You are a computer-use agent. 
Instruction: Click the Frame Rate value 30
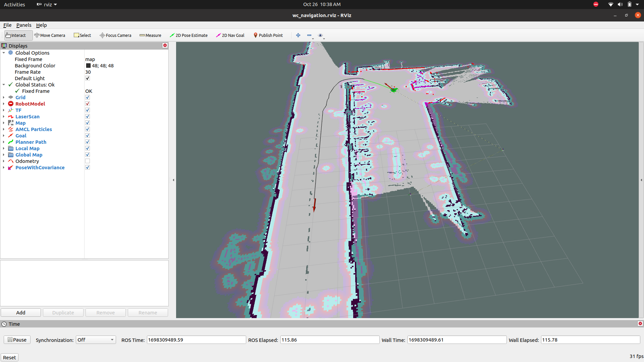coord(88,72)
